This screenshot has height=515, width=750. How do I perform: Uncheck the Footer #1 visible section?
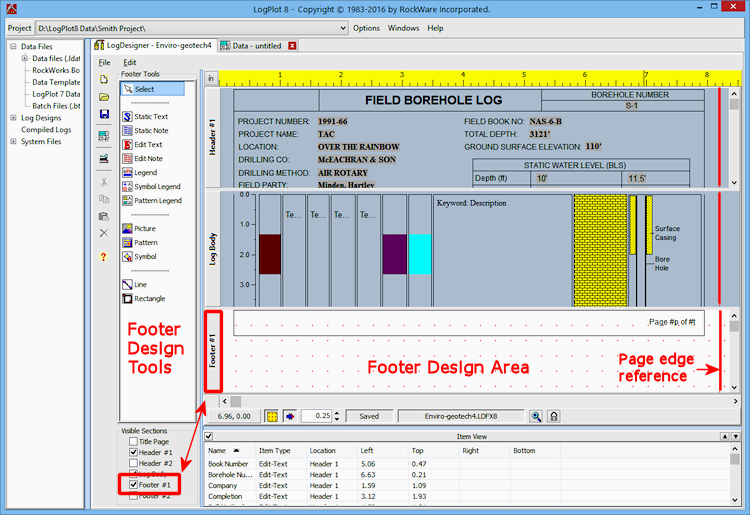[x=133, y=485]
